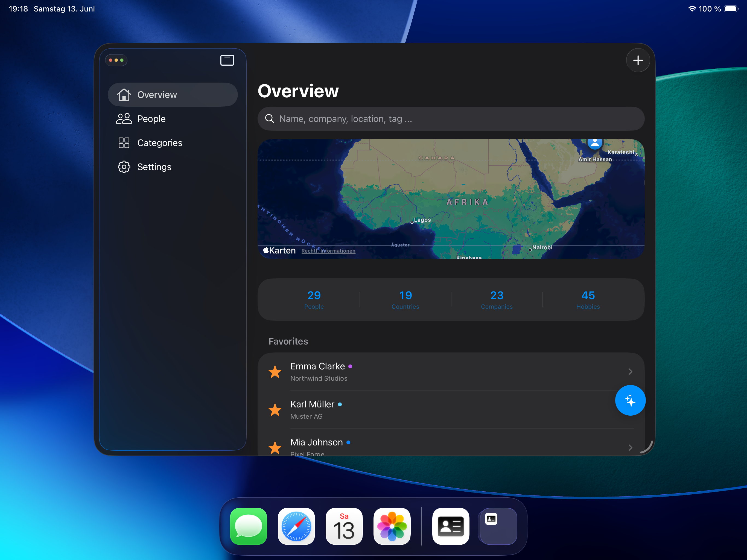747x560 pixels.
Task: Open the 19 Countries statistic
Action: click(x=405, y=300)
